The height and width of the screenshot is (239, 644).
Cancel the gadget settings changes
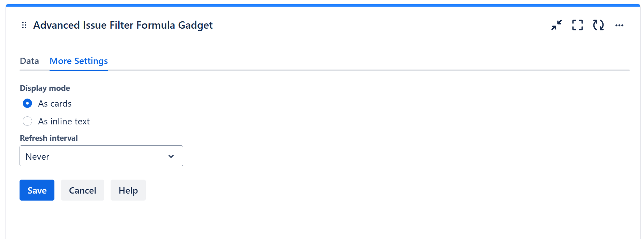tap(82, 190)
